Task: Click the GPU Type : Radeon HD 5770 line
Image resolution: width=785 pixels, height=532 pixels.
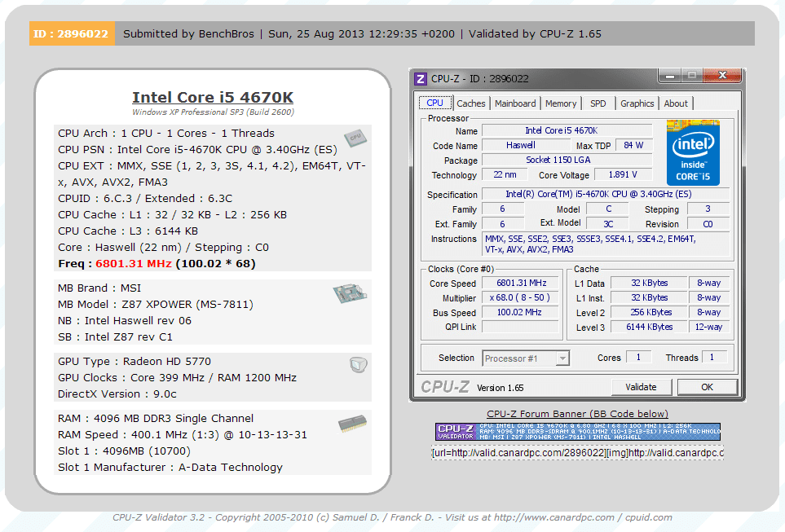Action: pos(135,362)
